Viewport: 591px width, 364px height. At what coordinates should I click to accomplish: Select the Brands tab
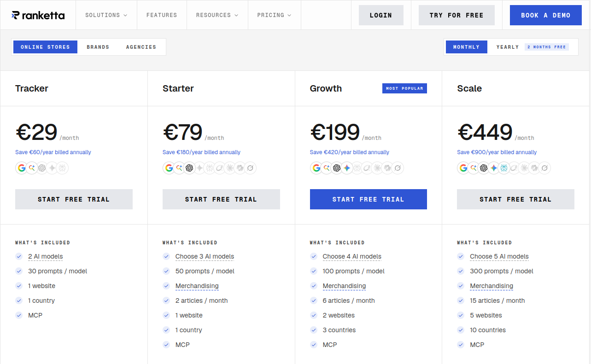click(98, 47)
